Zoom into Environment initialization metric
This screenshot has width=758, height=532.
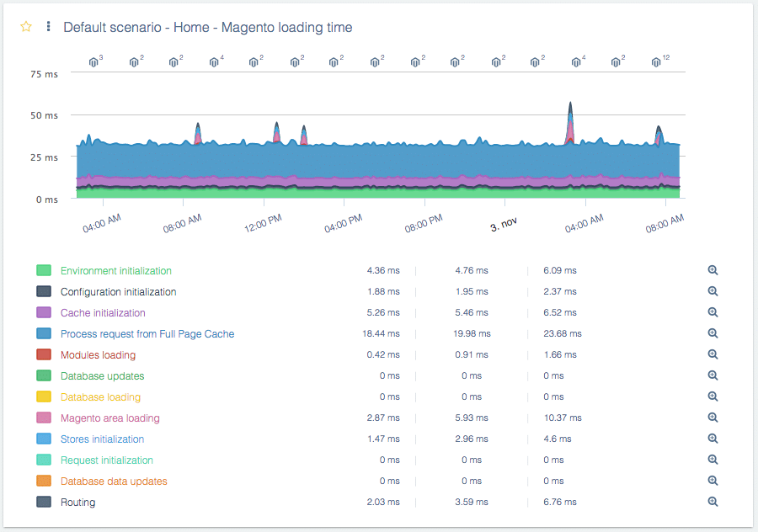tap(713, 270)
